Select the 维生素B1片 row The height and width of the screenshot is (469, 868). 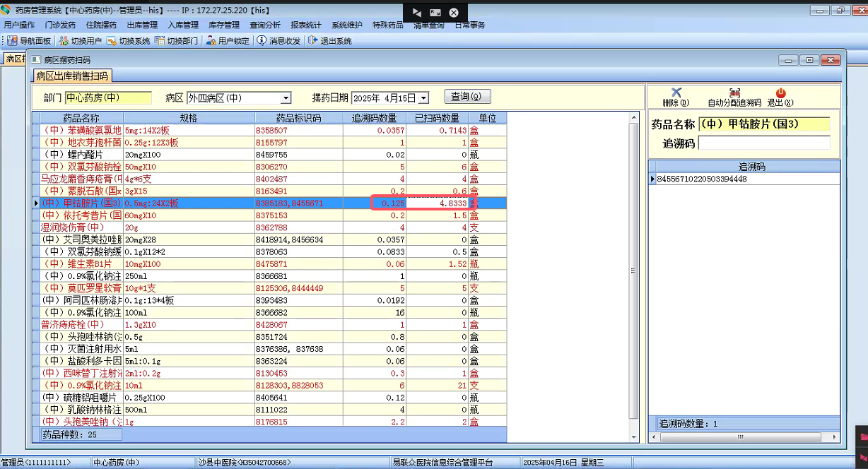click(x=269, y=264)
